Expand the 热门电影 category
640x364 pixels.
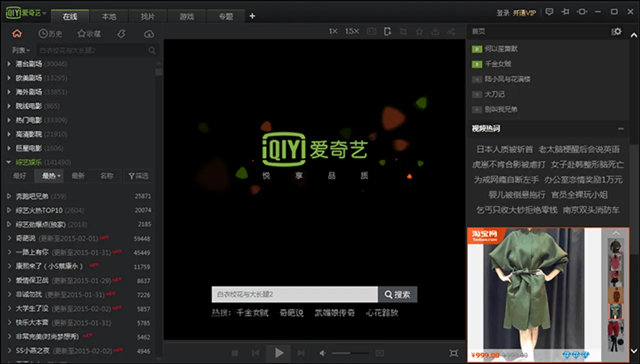[9, 120]
